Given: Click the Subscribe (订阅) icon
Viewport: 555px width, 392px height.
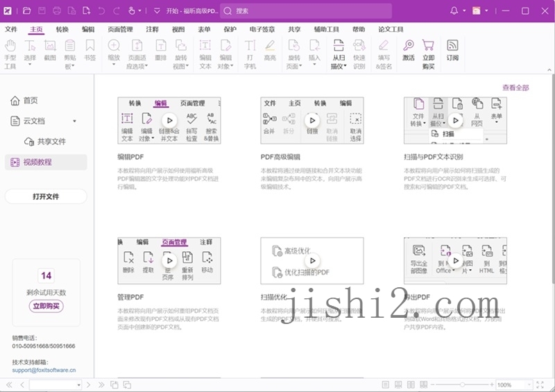Looking at the screenshot, I should tap(452, 46).
